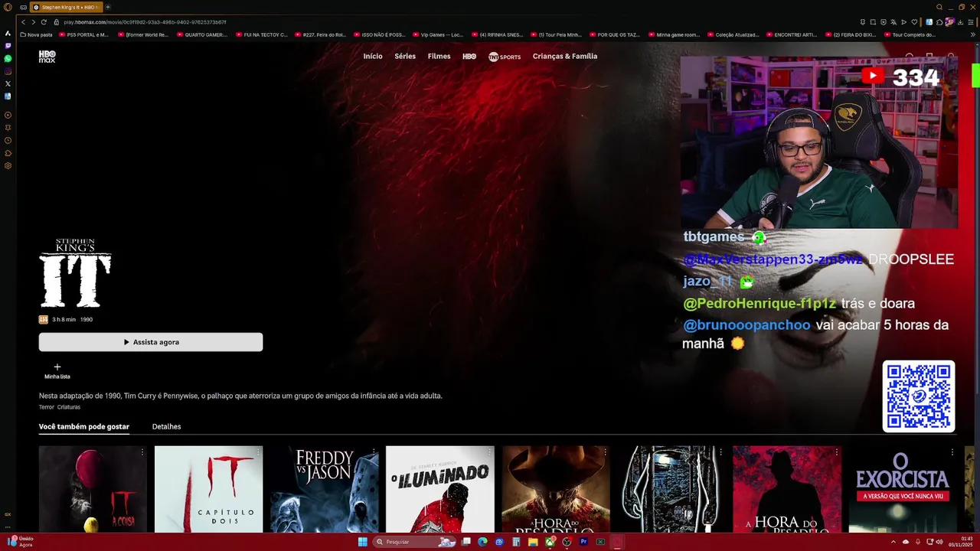The image size is (980, 551).
Task: Open O Exorcista movie thumbnail
Action: click(903, 489)
